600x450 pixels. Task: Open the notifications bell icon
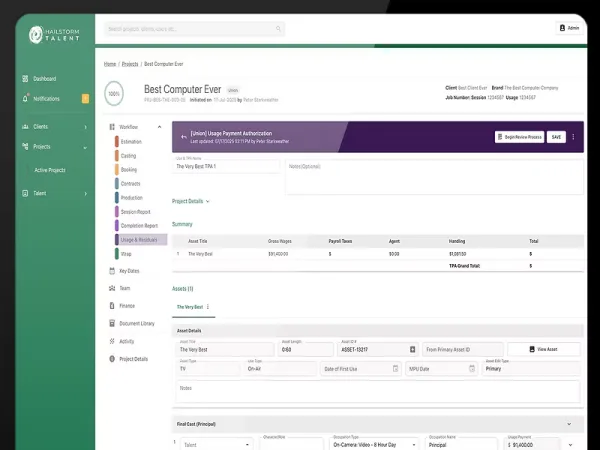pos(25,98)
